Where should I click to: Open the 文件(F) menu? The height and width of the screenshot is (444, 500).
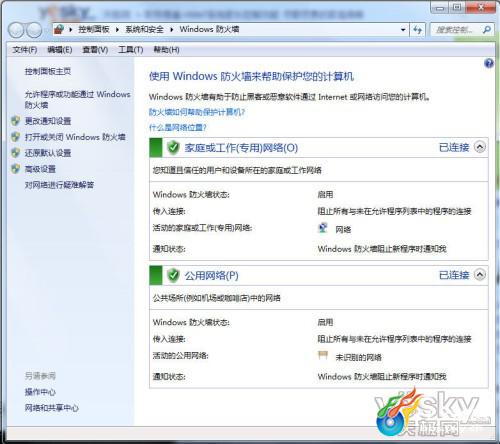(x=25, y=50)
